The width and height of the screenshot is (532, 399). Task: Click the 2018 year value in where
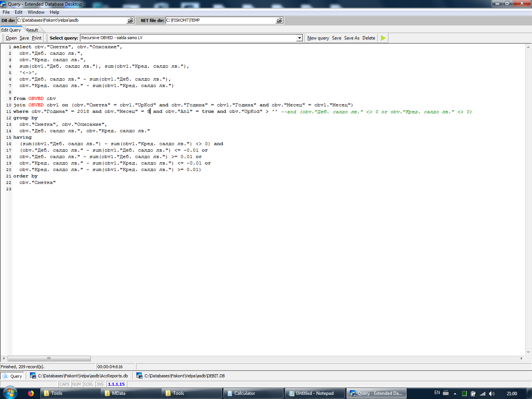click(83, 111)
